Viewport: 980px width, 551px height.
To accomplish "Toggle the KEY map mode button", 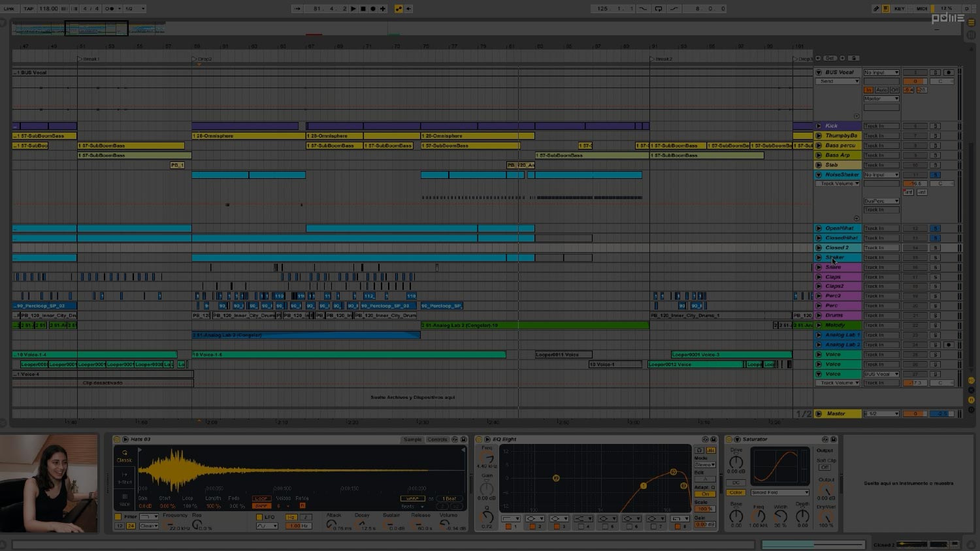I will 900,8.
